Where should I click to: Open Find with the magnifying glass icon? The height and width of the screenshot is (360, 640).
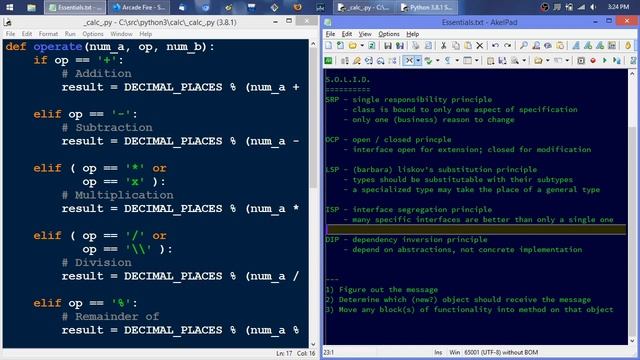pyautogui.click(x=524, y=46)
